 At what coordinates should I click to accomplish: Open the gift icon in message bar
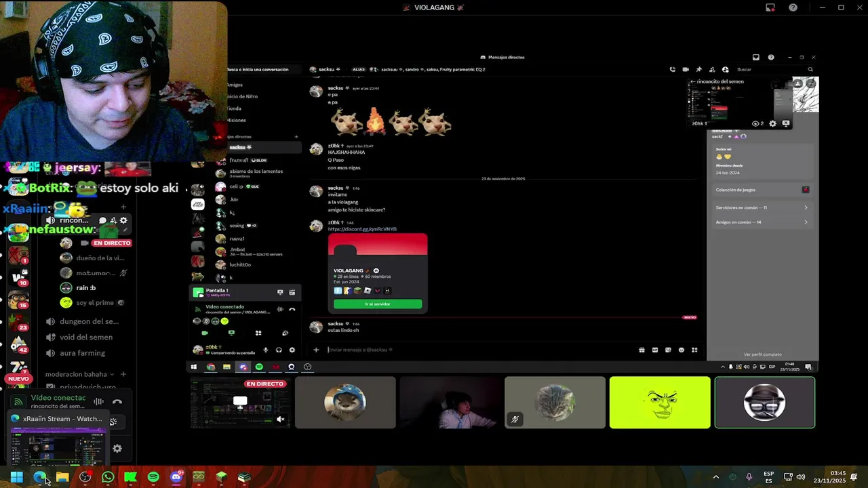pyautogui.click(x=642, y=350)
